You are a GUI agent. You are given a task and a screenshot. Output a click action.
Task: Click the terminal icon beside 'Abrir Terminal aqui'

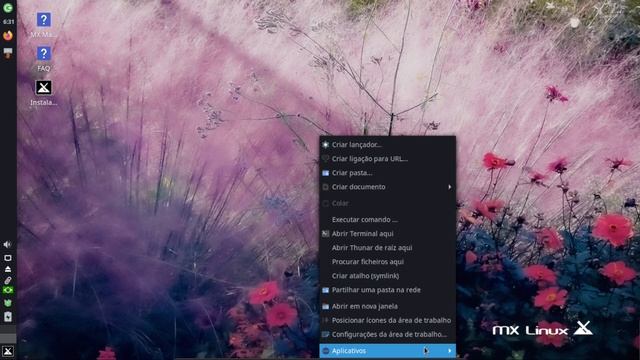click(x=325, y=234)
